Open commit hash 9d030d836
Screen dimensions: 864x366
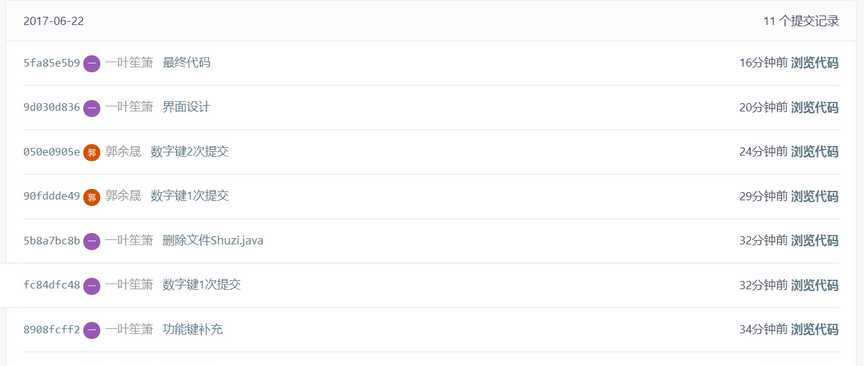(52, 107)
